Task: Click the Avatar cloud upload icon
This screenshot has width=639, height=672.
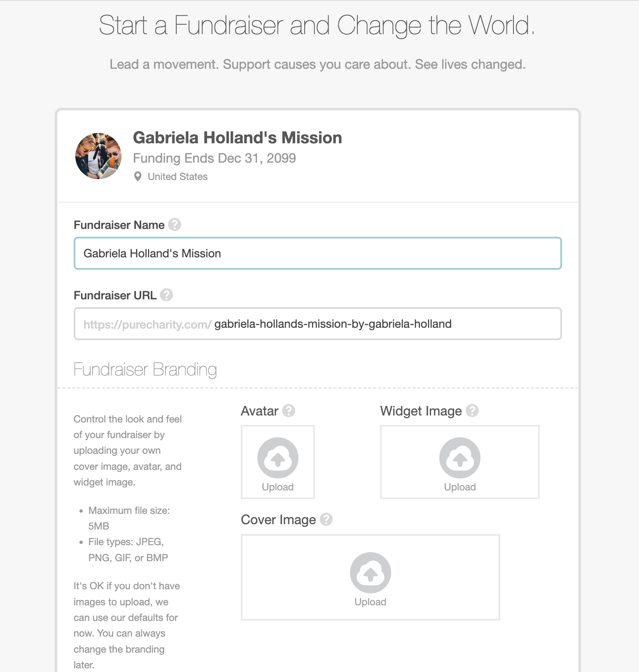Action: pos(278,458)
